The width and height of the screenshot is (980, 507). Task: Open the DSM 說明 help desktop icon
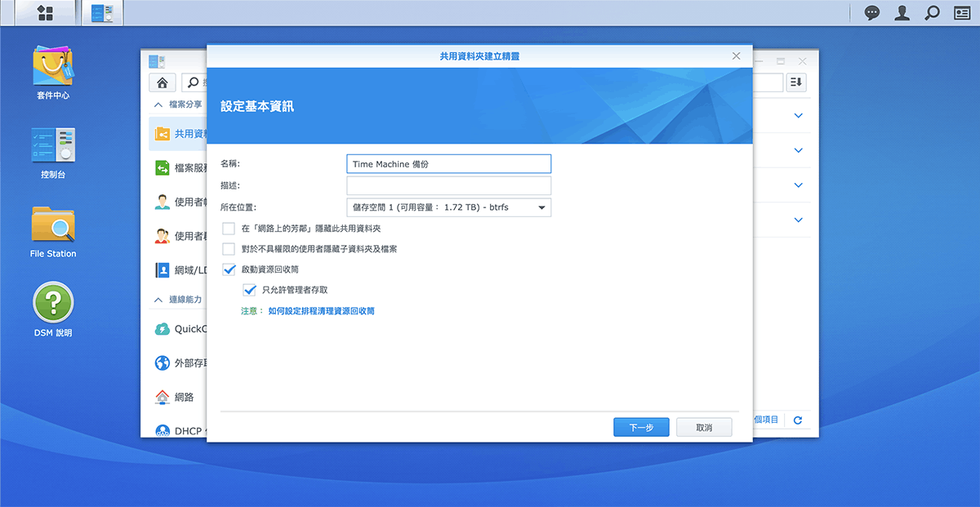click(53, 311)
